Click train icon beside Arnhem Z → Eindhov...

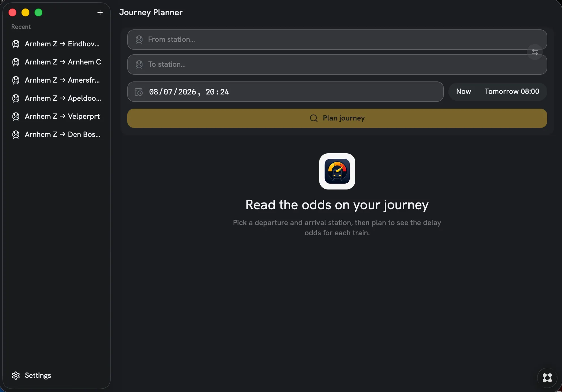point(16,44)
